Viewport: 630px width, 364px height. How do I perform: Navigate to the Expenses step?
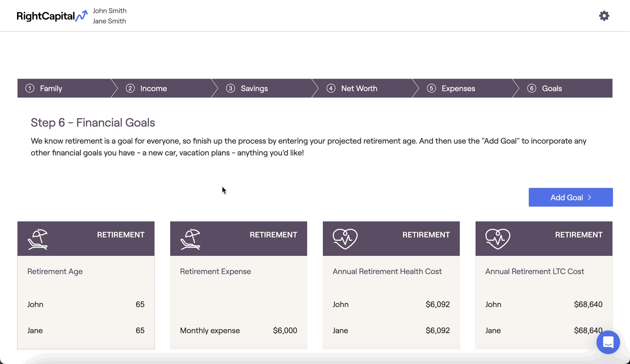tap(458, 88)
